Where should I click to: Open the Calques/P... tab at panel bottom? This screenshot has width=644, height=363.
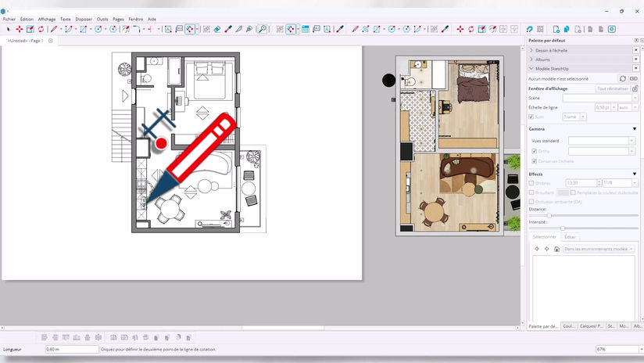pos(591,326)
